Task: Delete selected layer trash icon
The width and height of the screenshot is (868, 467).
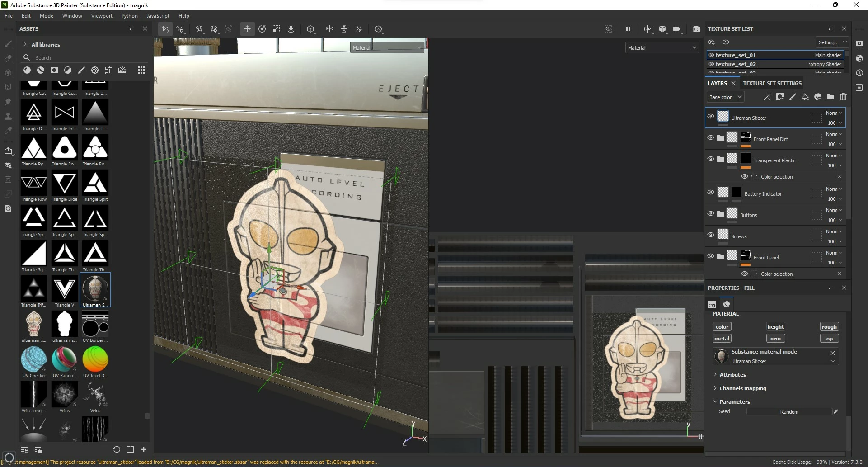Action: click(843, 97)
